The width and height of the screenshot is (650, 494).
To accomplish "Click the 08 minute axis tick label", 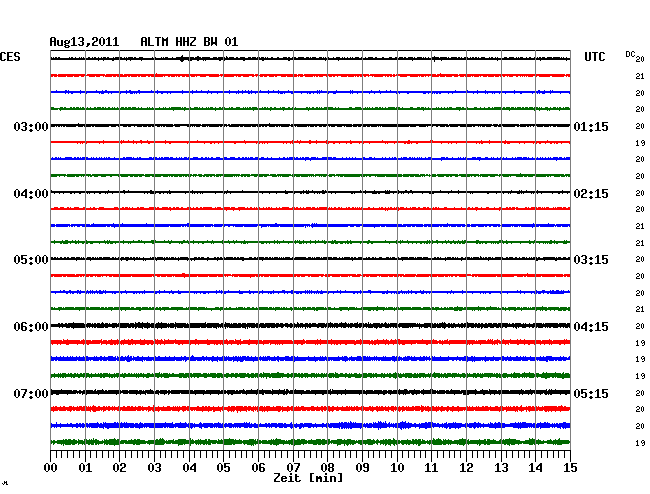I will click(327, 468).
